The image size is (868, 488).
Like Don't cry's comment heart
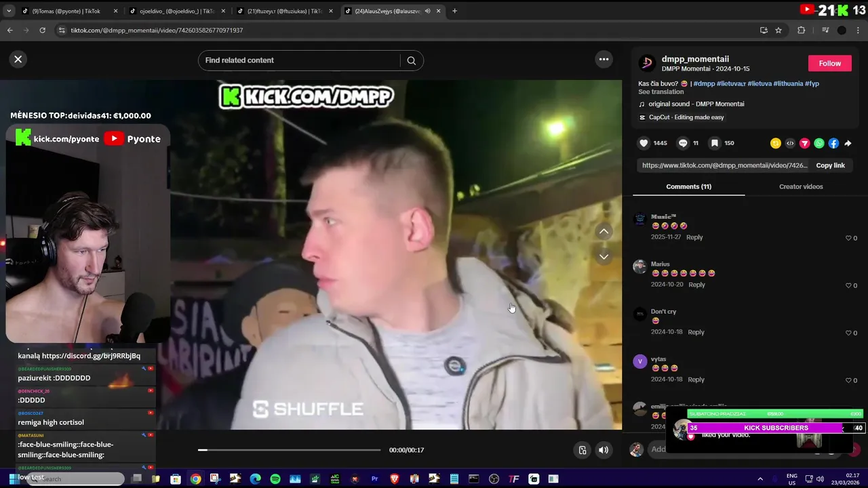click(x=848, y=333)
